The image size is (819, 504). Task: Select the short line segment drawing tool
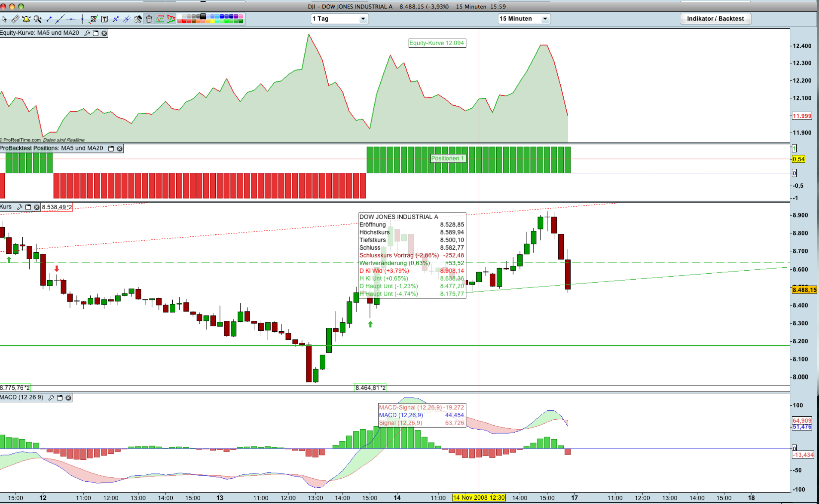[x=49, y=19]
